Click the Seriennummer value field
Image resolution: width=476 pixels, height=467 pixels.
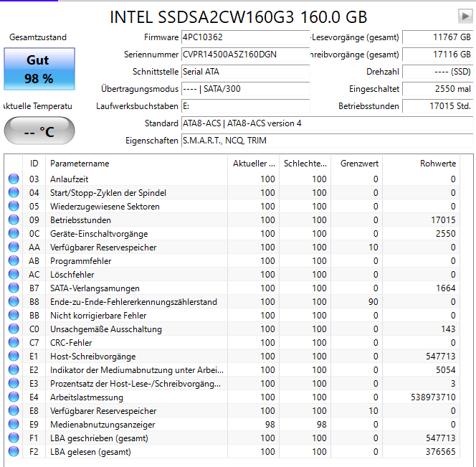(244, 55)
